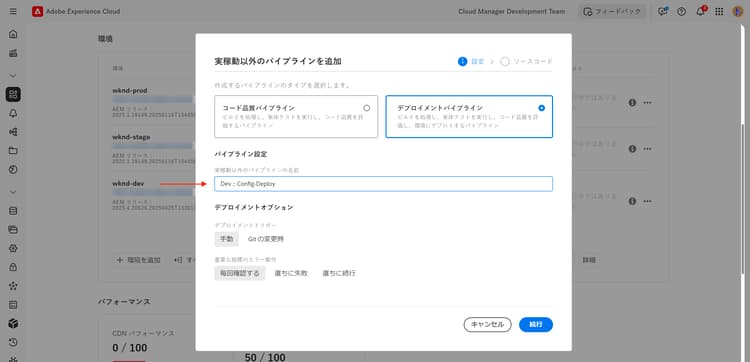Click the パイプライン設定 heading
This screenshot has width=750, height=362.
pos(241,154)
